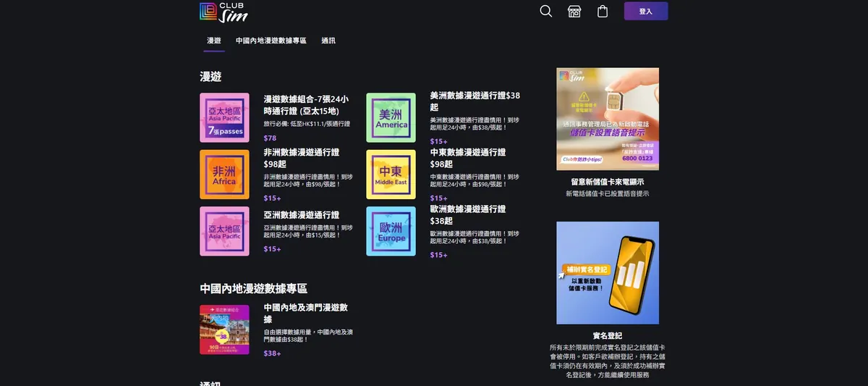The width and height of the screenshot is (868, 386).
Task: Open Asia Pacific 7張 passes thumbnail
Action: pos(224,117)
